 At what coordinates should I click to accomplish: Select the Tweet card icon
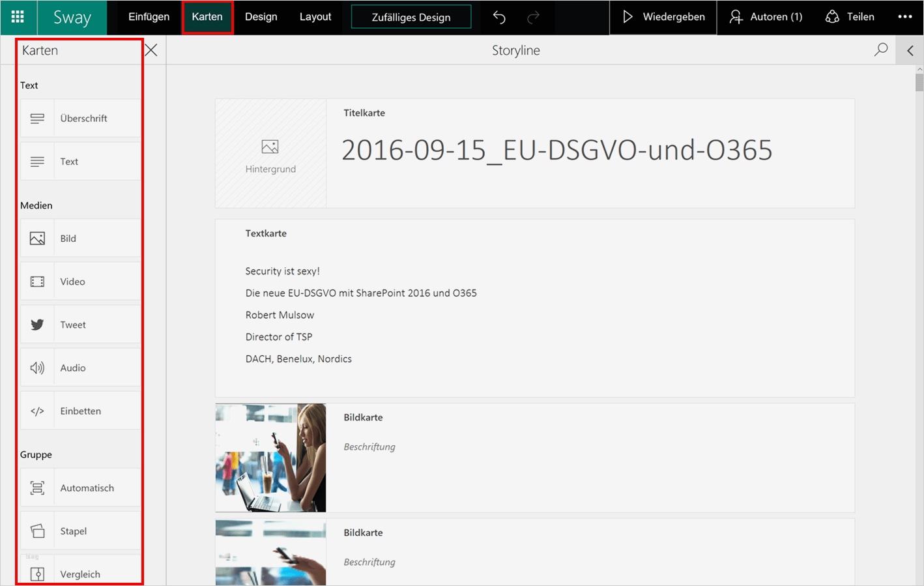(x=37, y=324)
